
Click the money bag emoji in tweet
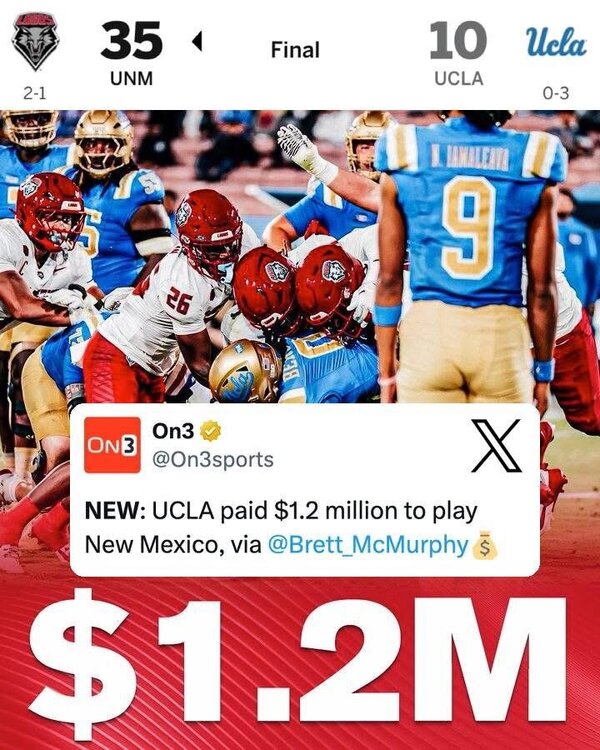point(485,545)
